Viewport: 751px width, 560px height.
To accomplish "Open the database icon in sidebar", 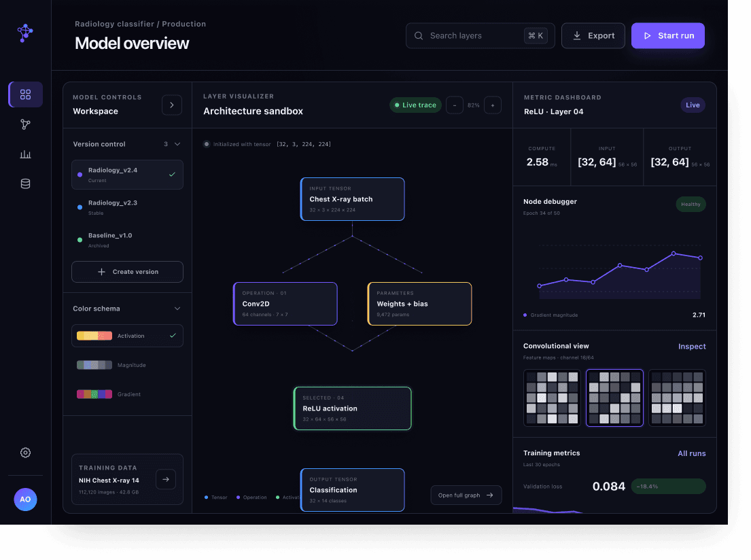I will (x=25, y=184).
